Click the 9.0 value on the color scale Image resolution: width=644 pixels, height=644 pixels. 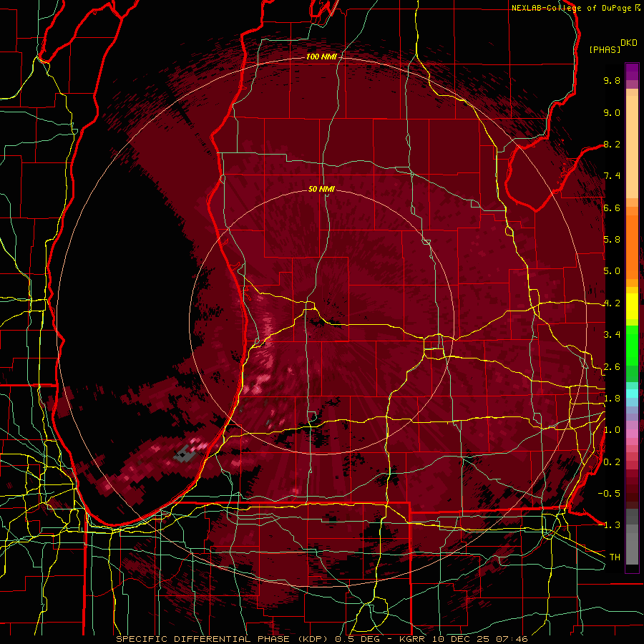click(x=612, y=112)
